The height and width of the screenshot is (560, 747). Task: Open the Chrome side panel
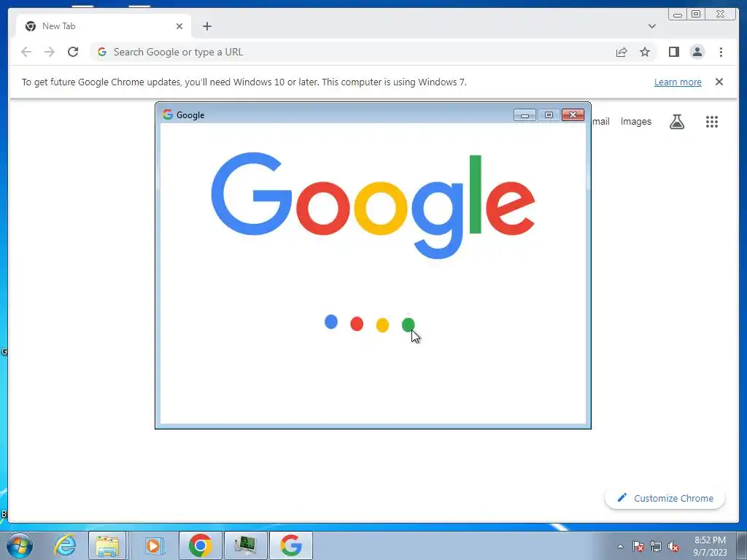pyautogui.click(x=673, y=52)
